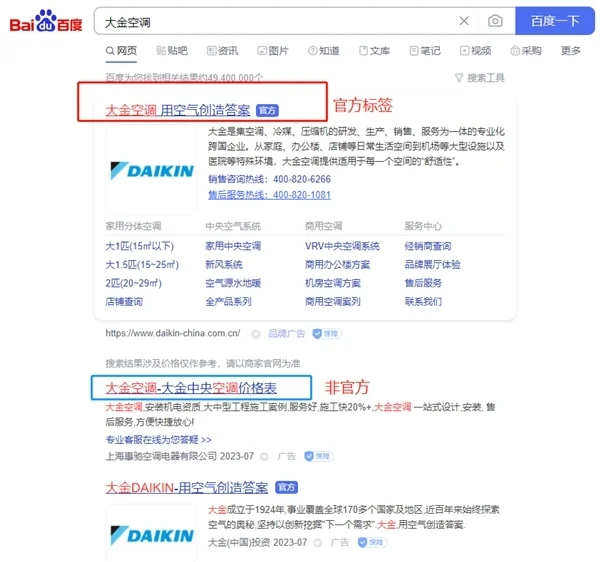This screenshot has width=600, height=562.
Task: Switch to the 图片 tab
Action: [x=273, y=50]
